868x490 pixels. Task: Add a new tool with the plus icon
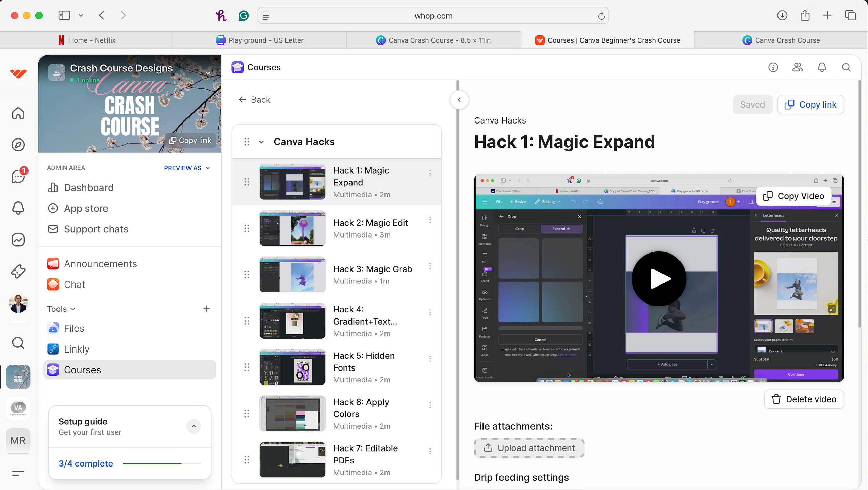point(206,309)
